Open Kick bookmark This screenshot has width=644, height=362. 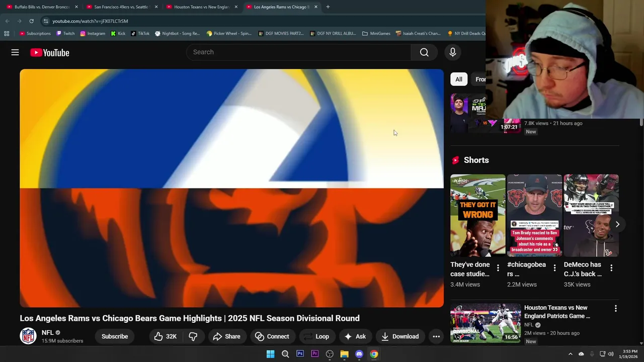coord(118,34)
